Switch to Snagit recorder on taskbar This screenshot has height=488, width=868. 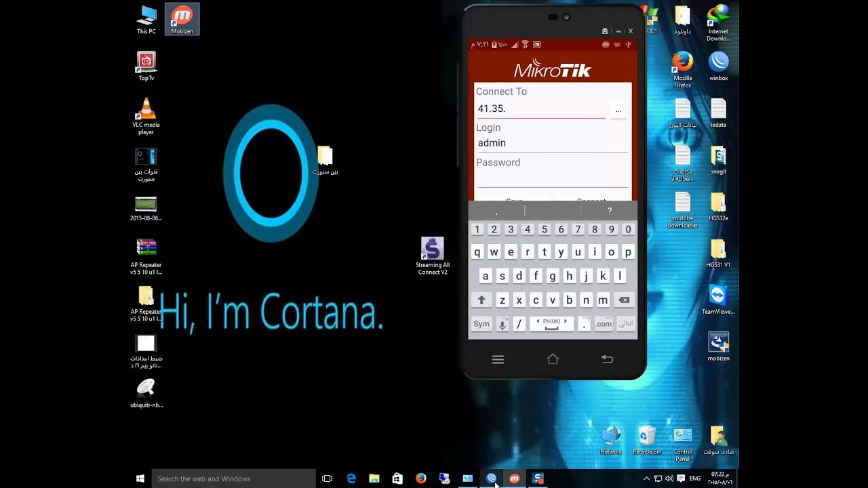pyautogui.click(x=538, y=479)
